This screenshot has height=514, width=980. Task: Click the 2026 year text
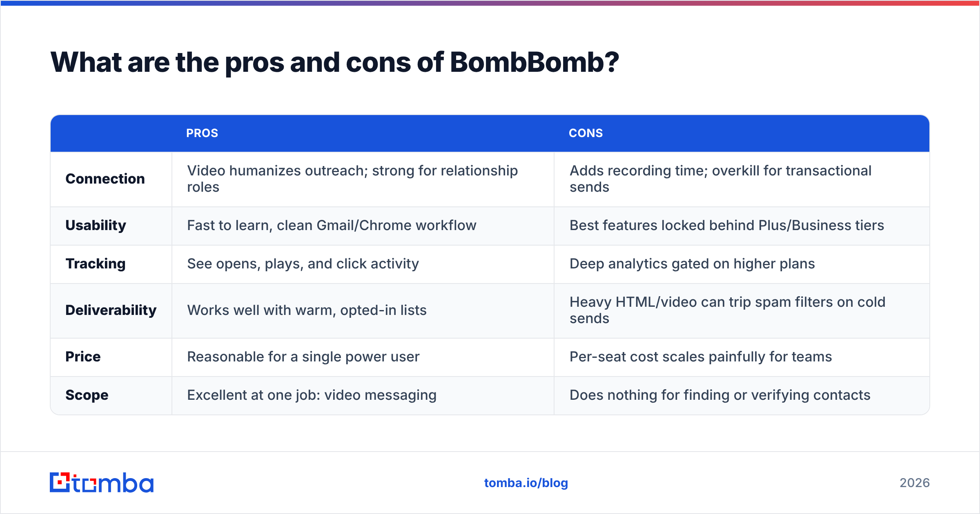tap(915, 483)
